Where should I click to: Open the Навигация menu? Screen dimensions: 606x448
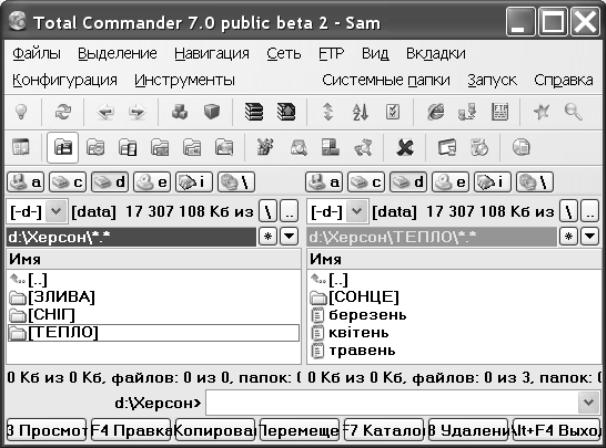tap(211, 53)
